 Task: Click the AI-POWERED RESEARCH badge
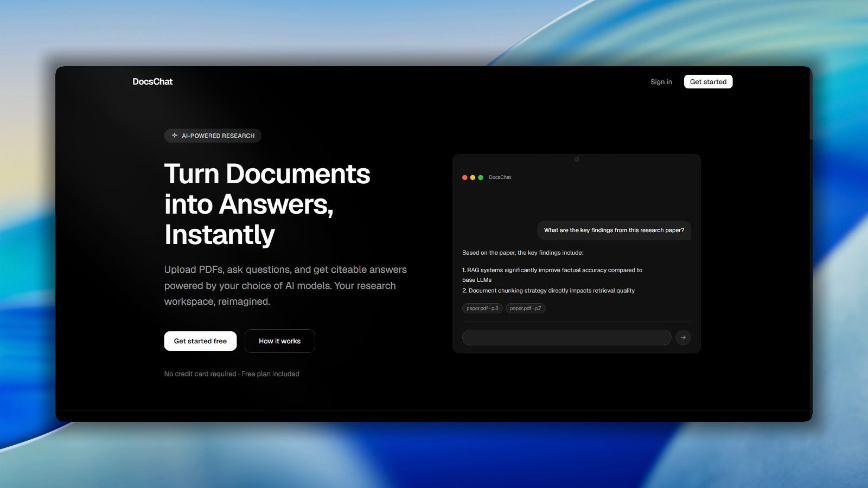point(213,136)
